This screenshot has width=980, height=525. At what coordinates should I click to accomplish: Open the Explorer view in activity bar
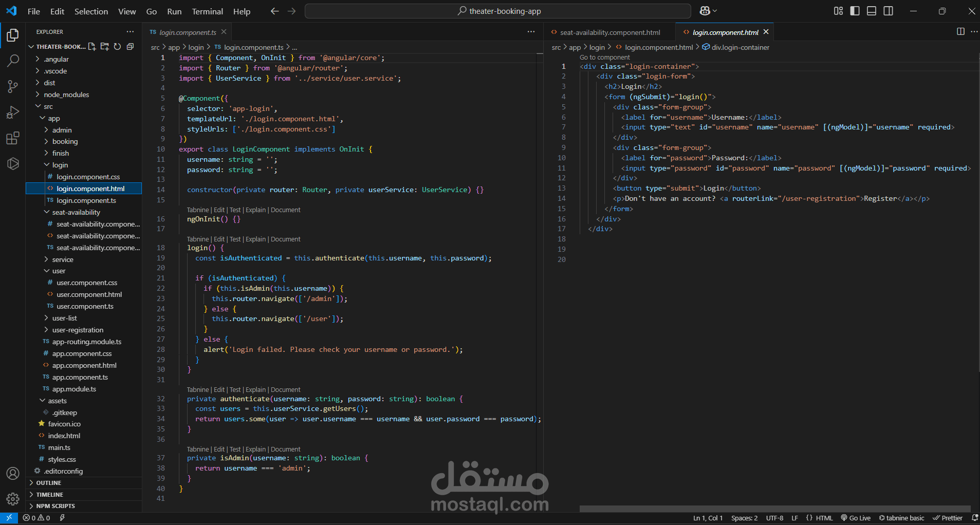coord(13,35)
